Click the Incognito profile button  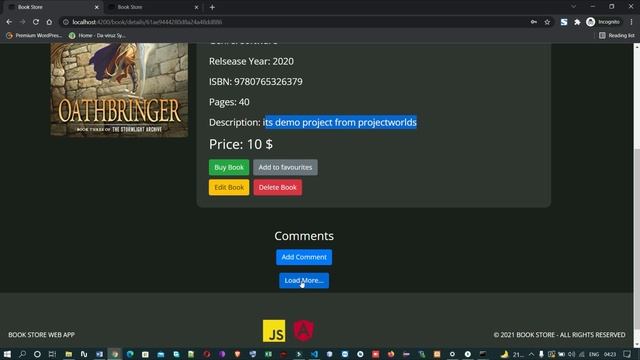click(x=603, y=22)
